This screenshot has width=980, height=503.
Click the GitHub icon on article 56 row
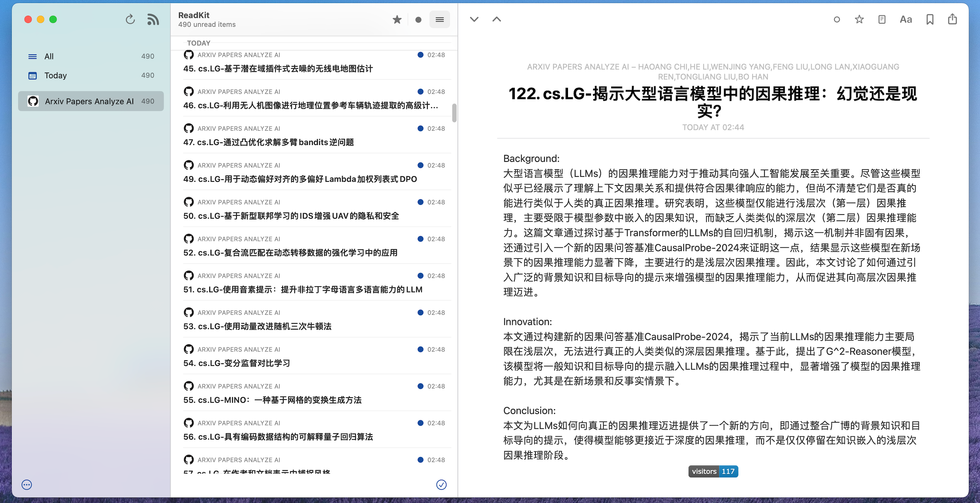[189, 423]
